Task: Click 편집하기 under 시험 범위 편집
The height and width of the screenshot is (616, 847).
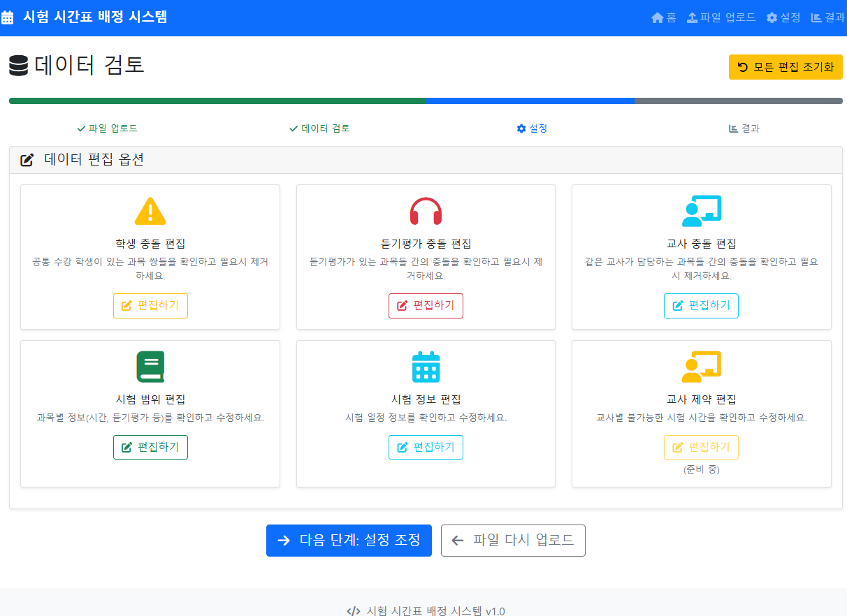Action: pos(150,447)
